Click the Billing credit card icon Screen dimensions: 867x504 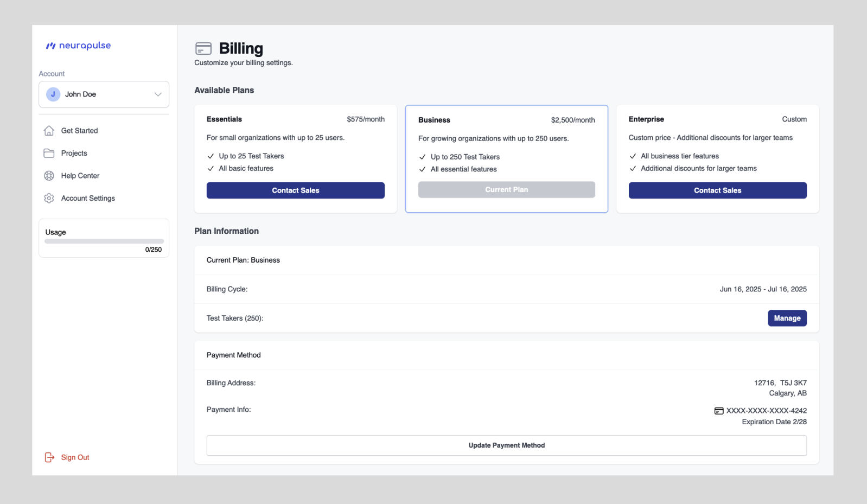(203, 49)
